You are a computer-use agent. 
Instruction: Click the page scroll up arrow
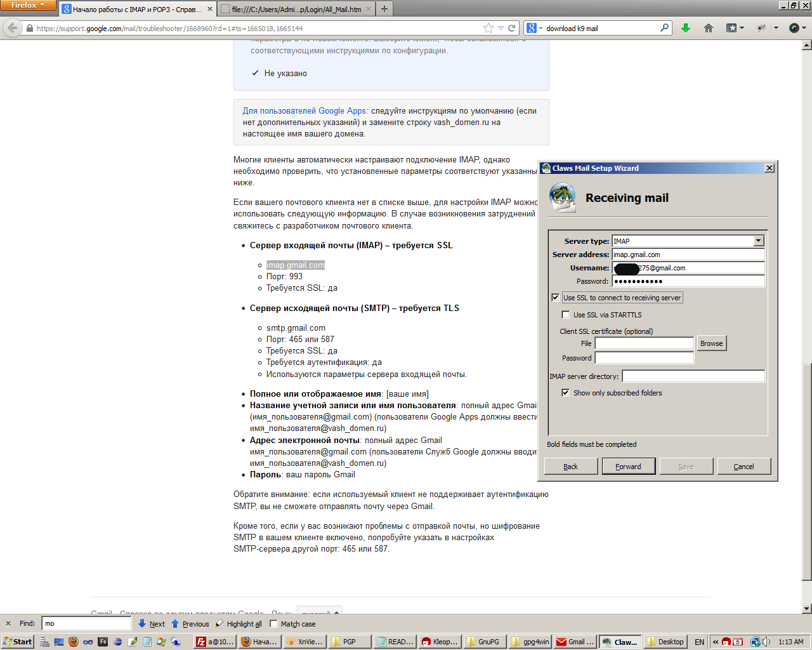pyautogui.click(x=807, y=45)
